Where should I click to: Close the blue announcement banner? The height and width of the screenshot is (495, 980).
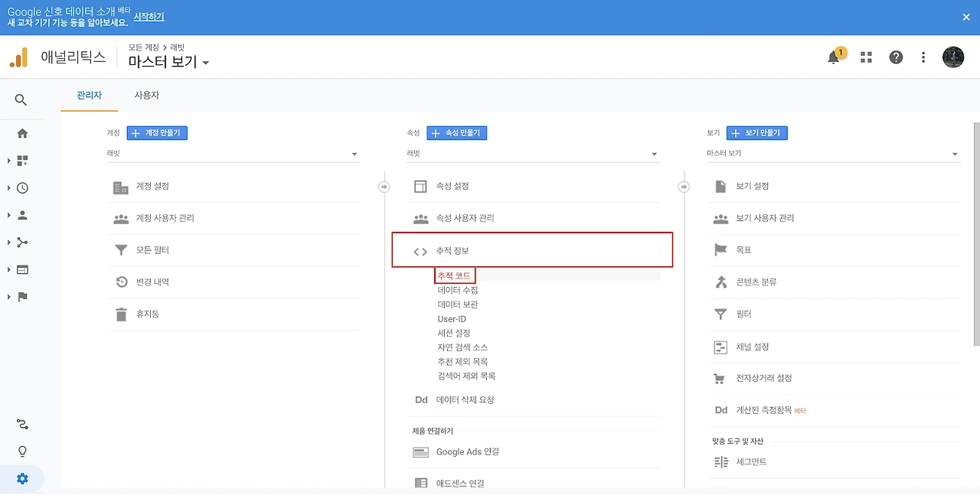(966, 17)
